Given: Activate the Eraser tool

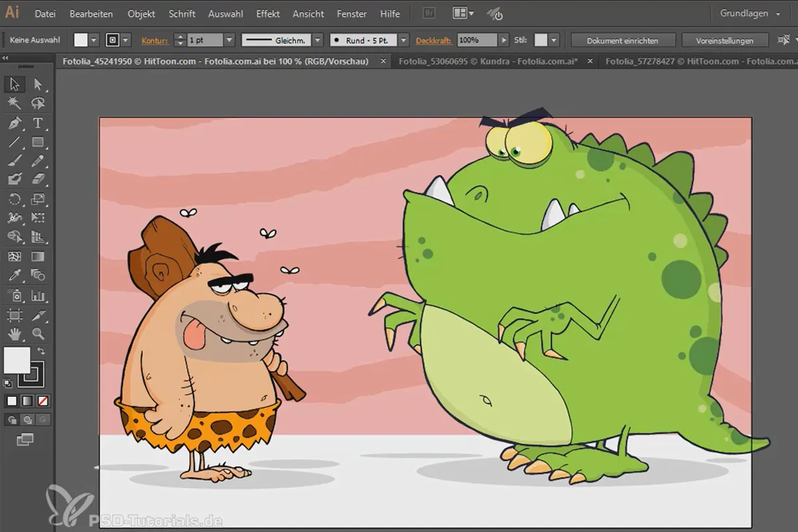Looking at the screenshot, I should [x=38, y=179].
